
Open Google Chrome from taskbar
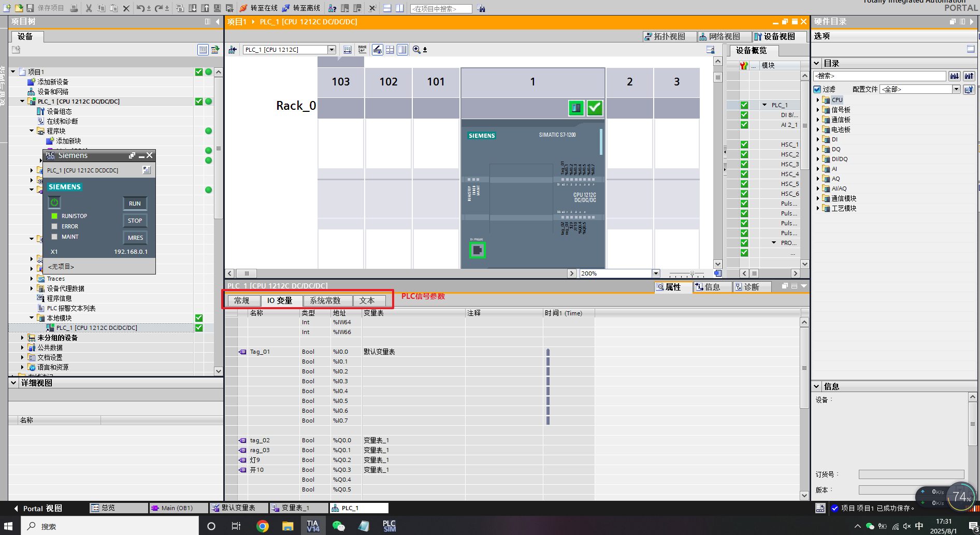pyautogui.click(x=263, y=526)
